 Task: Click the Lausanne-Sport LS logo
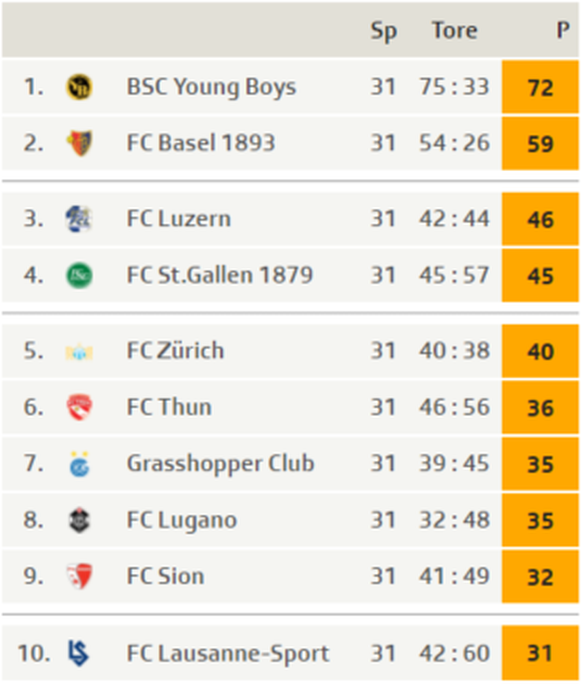click(x=79, y=653)
